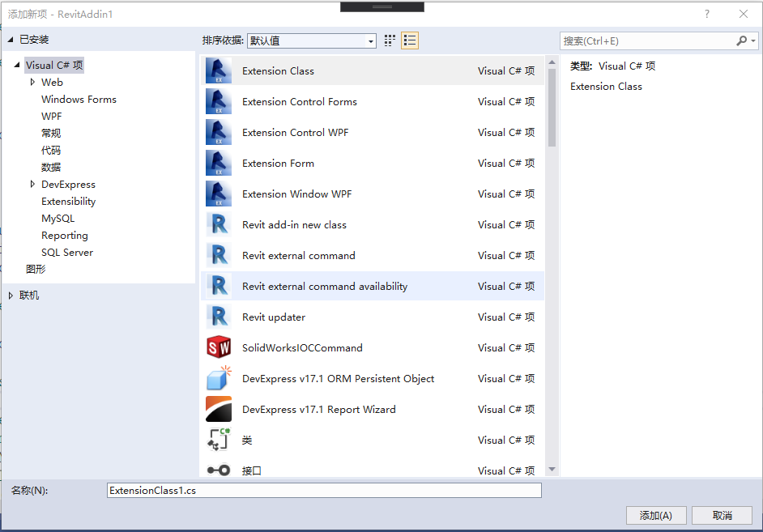The width and height of the screenshot is (763, 532).
Task: Open the search options dropdown arrow
Action: click(753, 40)
